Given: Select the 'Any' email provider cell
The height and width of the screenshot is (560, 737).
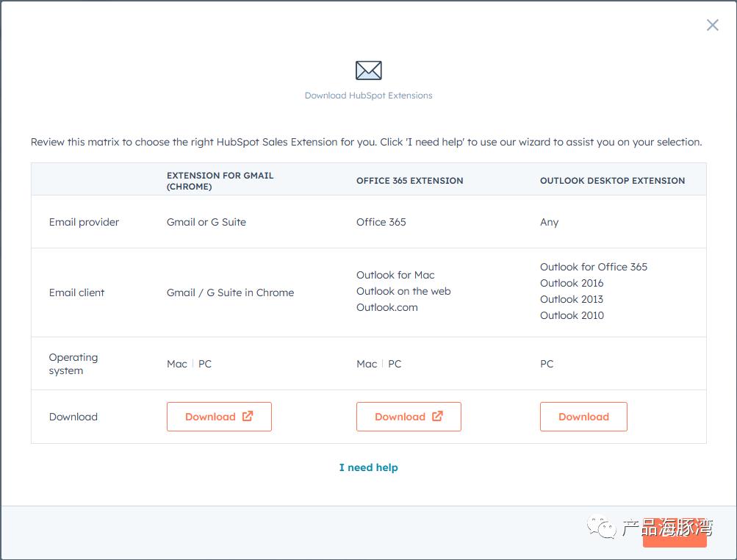Looking at the screenshot, I should tap(549, 223).
